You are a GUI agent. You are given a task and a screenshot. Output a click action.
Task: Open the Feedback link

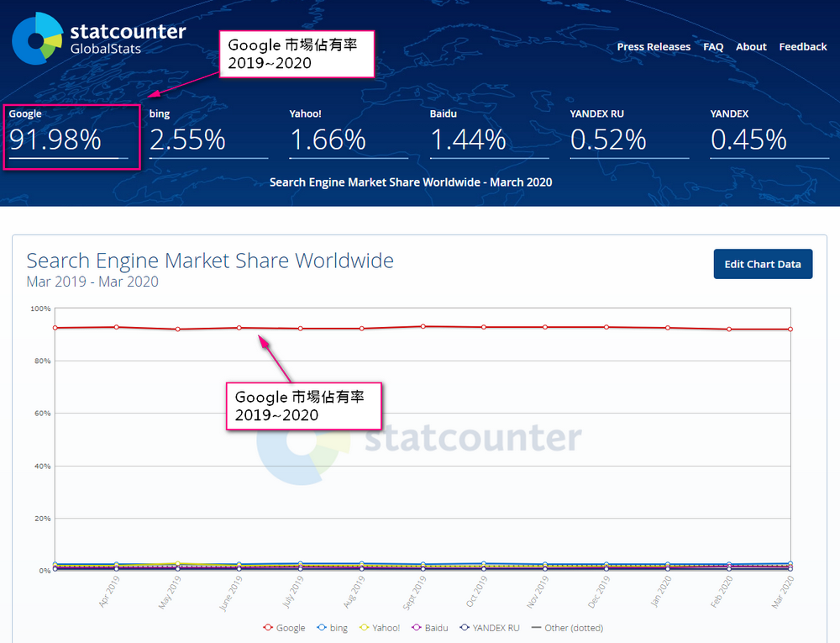coord(803,46)
